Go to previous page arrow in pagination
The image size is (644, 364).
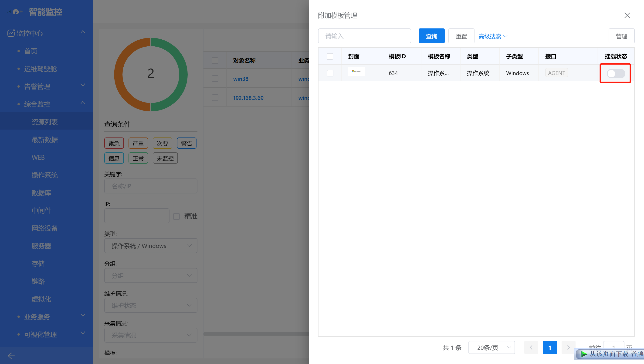pyautogui.click(x=531, y=347)
